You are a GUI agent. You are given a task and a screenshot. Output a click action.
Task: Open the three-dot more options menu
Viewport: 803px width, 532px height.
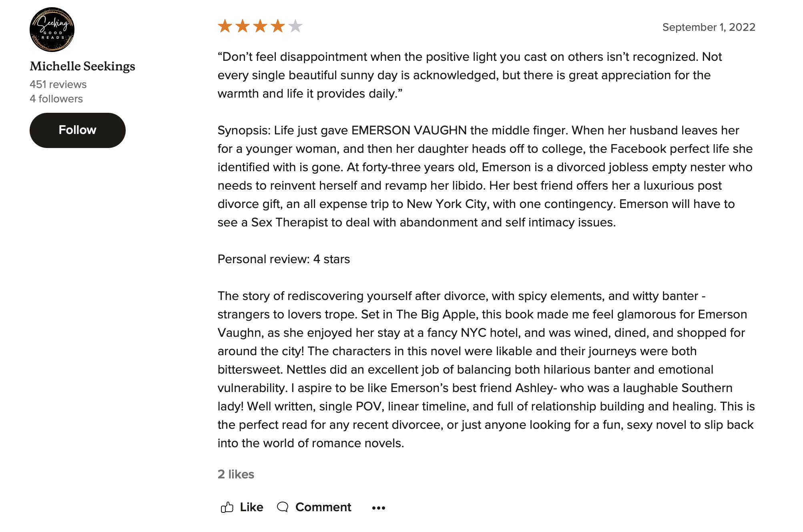(x=378, y=508)
